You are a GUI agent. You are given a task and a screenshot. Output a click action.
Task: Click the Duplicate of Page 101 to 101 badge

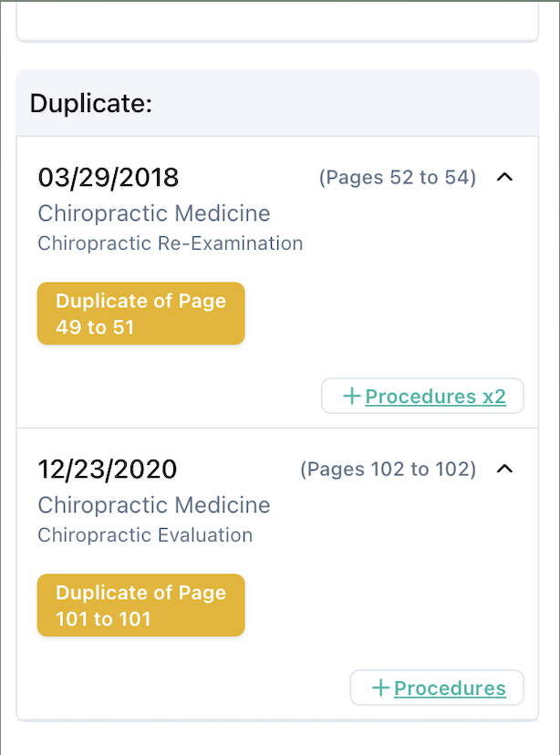141,605
